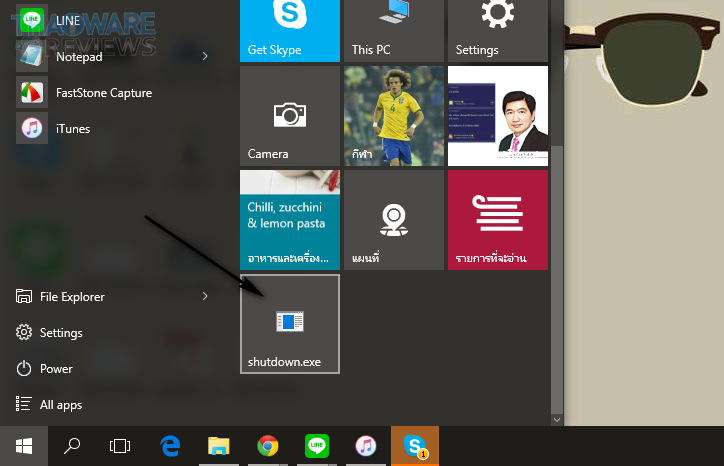
Task: Open the Get Skype tile
Action: coord(290,30)
